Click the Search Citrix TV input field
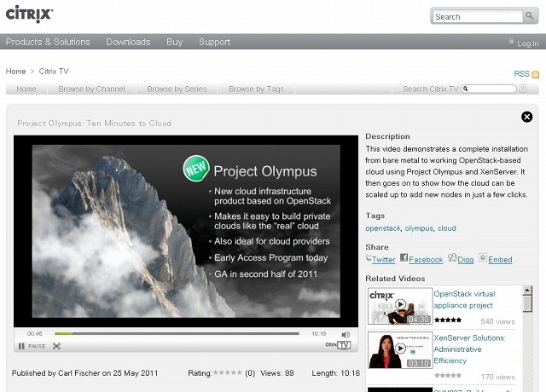 pos(489,89)
